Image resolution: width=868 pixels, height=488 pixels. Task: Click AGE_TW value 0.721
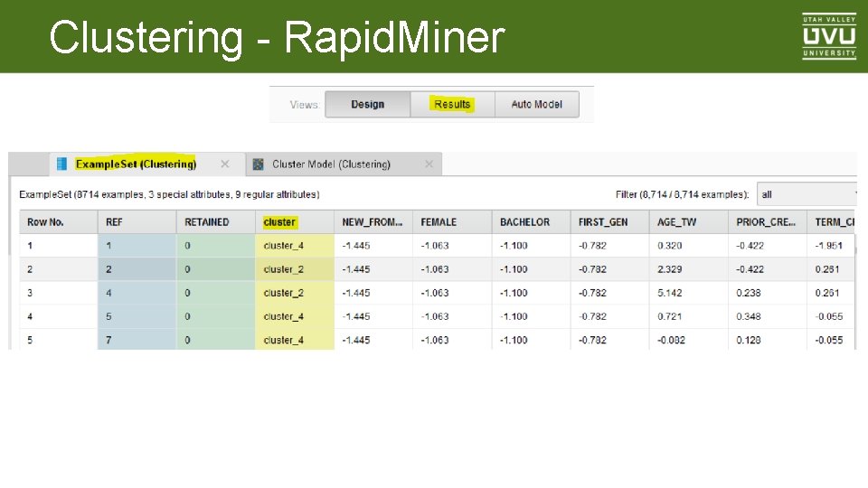click(x=670, y=316)
